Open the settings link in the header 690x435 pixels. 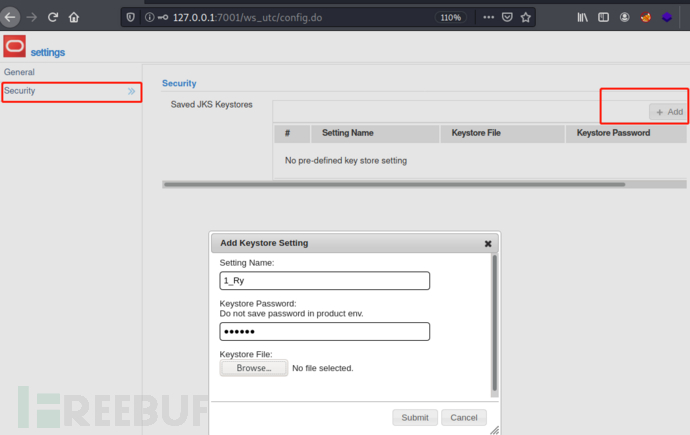point(48,52)
